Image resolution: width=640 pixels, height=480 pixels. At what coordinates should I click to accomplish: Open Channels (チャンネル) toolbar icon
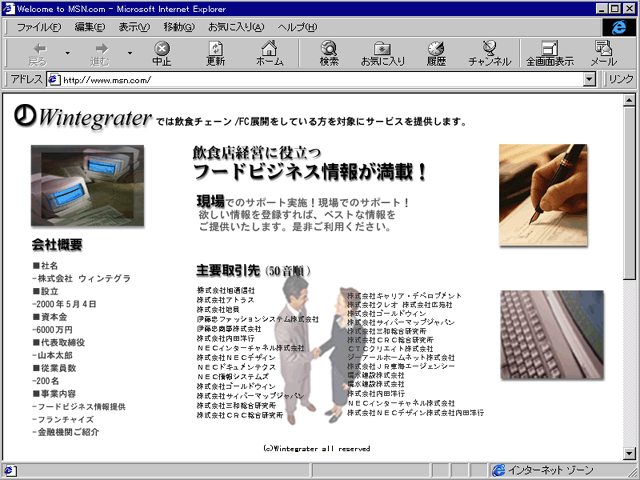coord(489,52)
